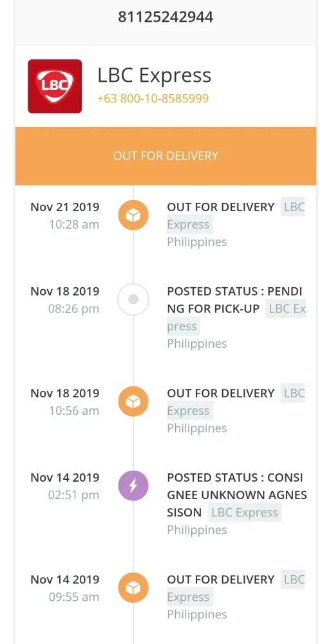
Task: Click LBC Express tag on pending pick-up entry
Action: (236, 317)
